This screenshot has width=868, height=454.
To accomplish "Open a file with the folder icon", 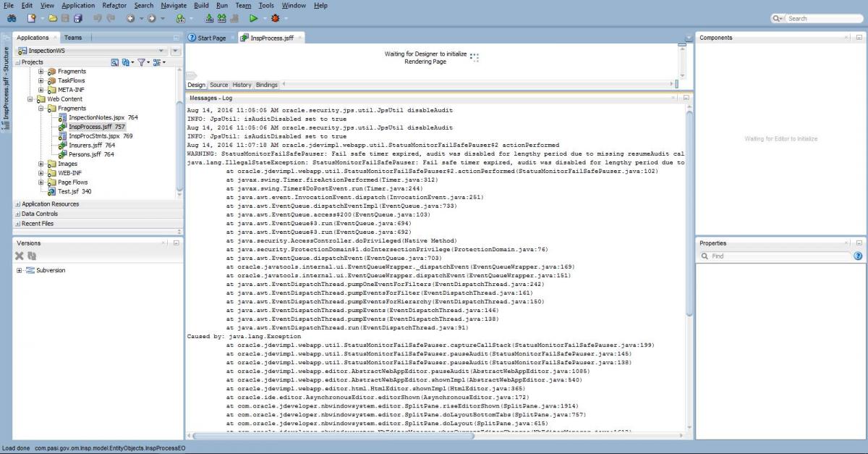I will (52, 18).
